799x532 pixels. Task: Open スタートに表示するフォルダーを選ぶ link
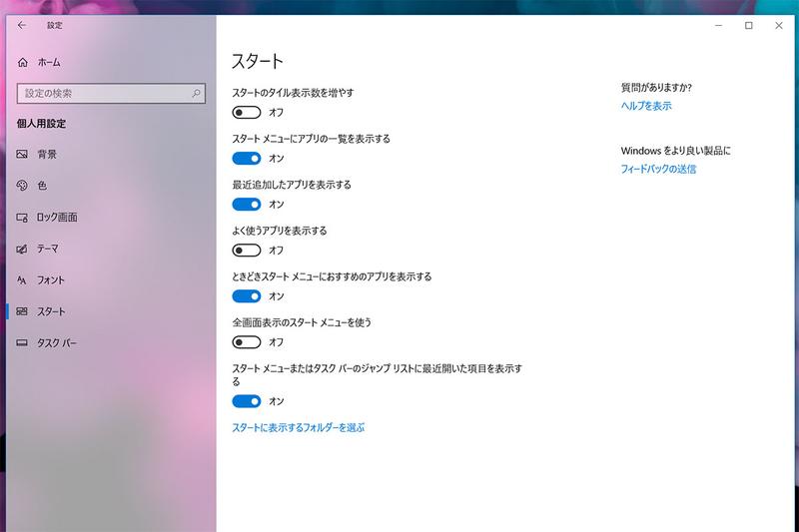(299, 427)
